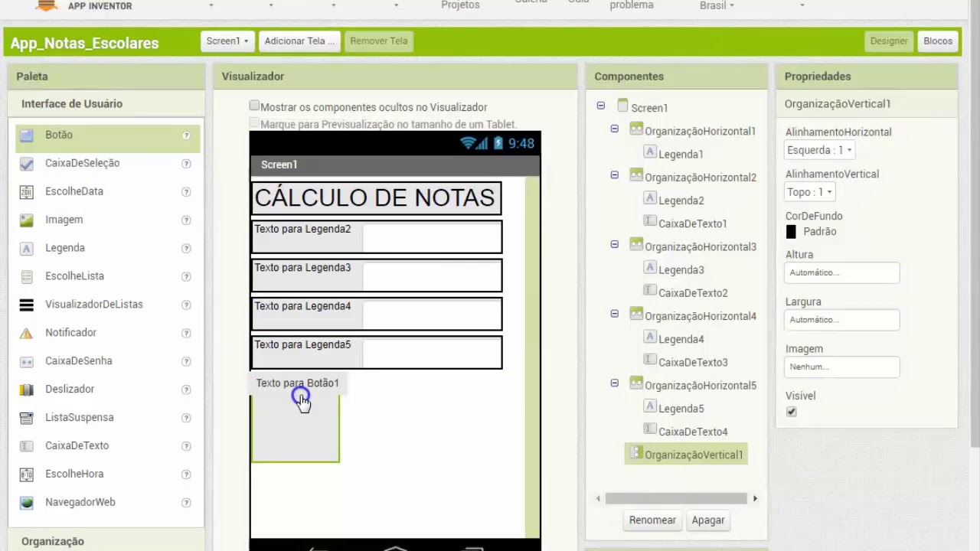Select the EscolheHora icon in palette
Image resolution: width=980 pixels, height=551 pixels.
pos(27,474)
